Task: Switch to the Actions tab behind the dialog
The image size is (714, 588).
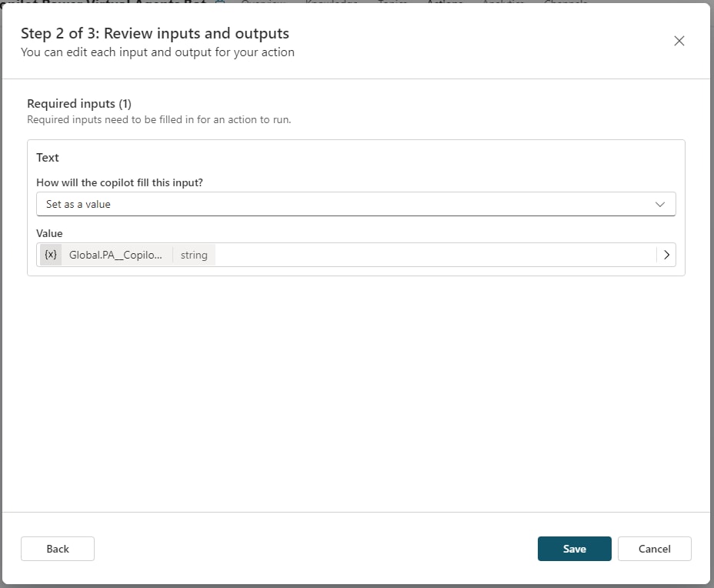Action: 445,2
